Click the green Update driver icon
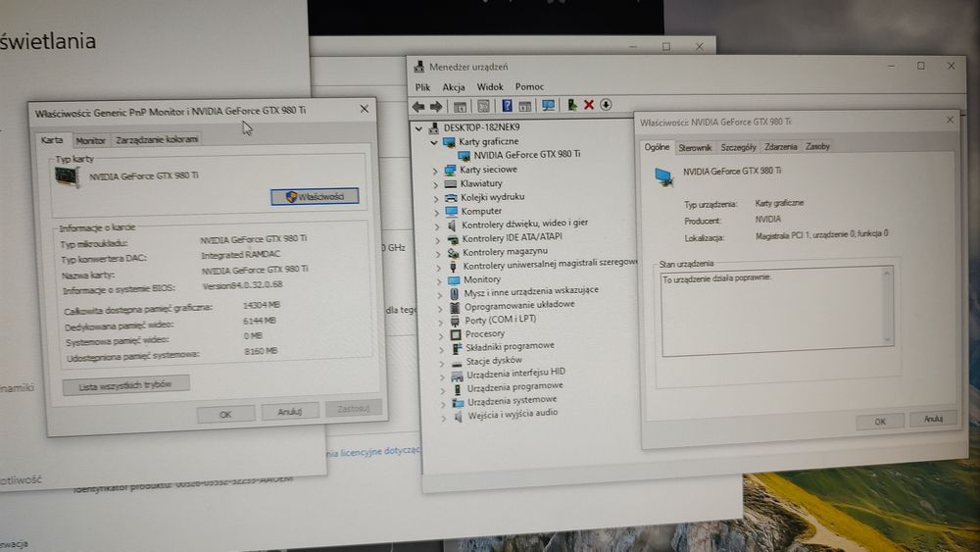980x552 pixels. (x=572, y=105)
